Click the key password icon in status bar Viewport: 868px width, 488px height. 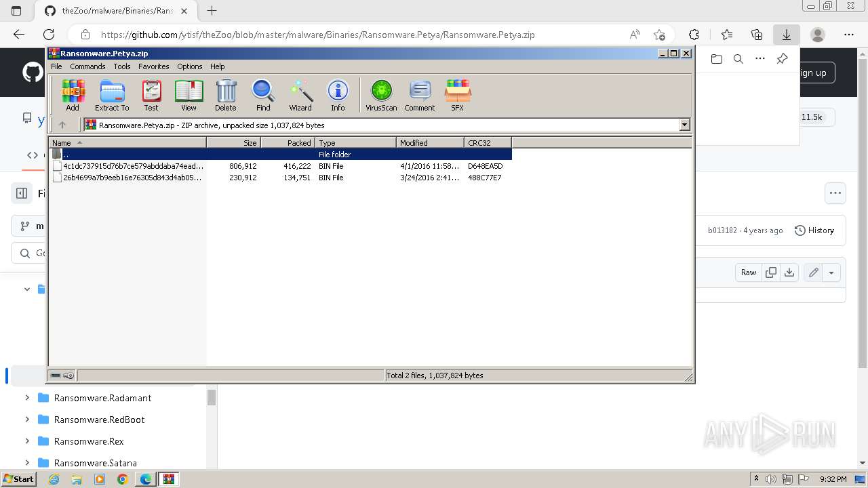[68, 375]
